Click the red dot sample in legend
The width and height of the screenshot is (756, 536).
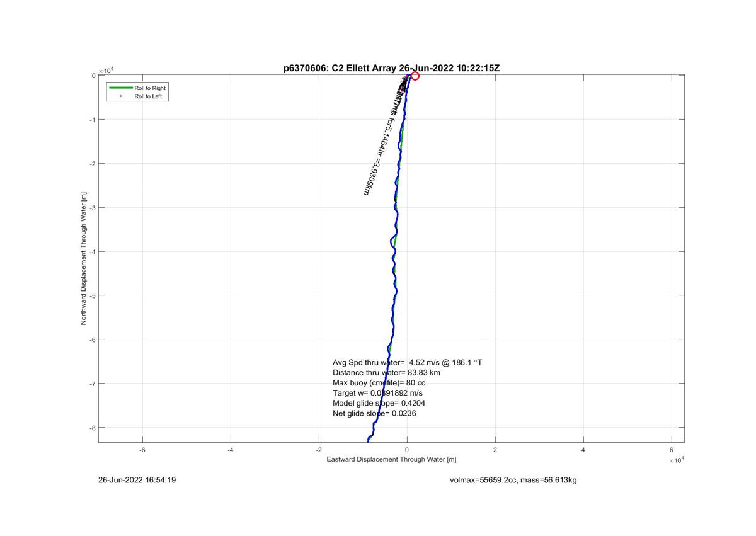tap(120, 96)
